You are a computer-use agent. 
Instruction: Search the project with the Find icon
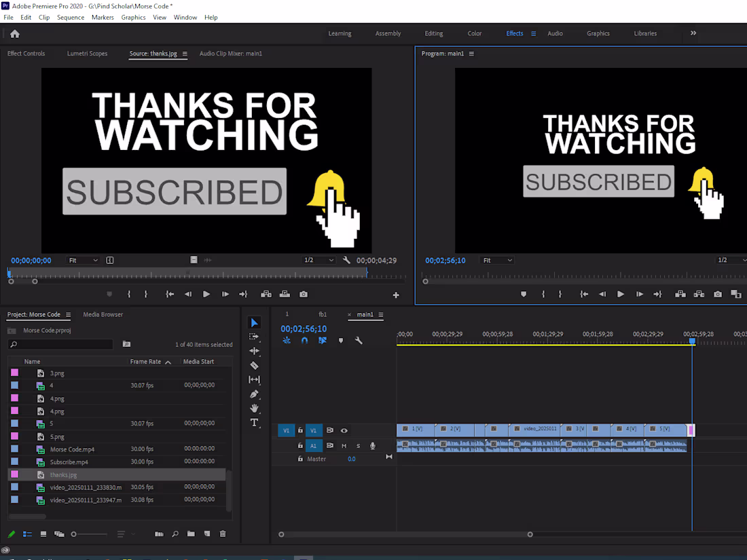[176, 534]
